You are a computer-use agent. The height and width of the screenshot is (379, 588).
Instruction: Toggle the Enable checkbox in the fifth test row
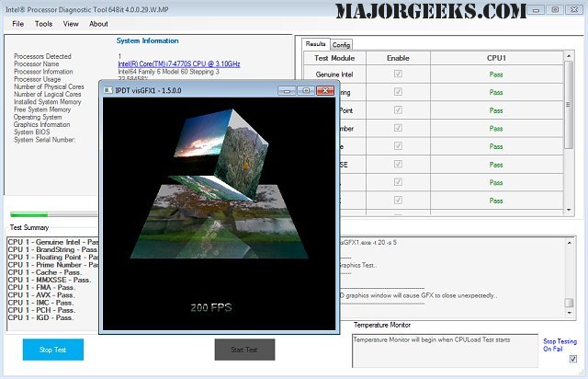(398, 145)
